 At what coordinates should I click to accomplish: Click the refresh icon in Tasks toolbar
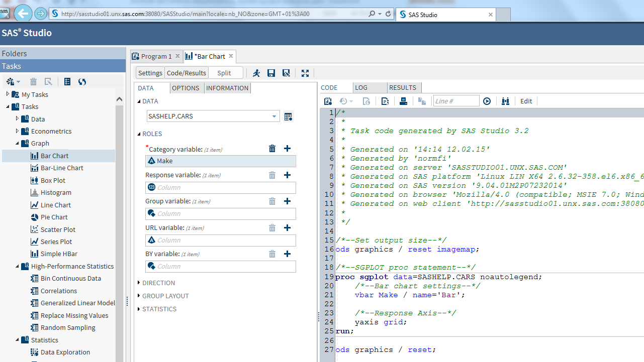coord(82,81)
